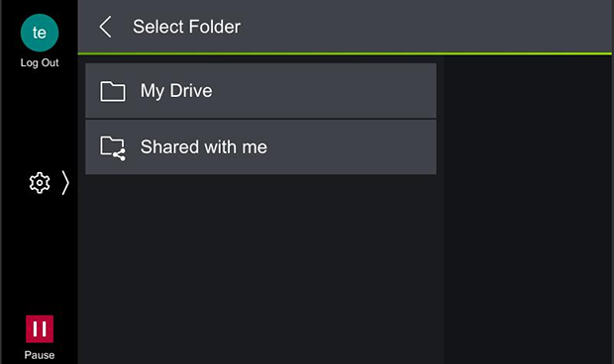Click the My Drive folder icon

click(113, 91)
